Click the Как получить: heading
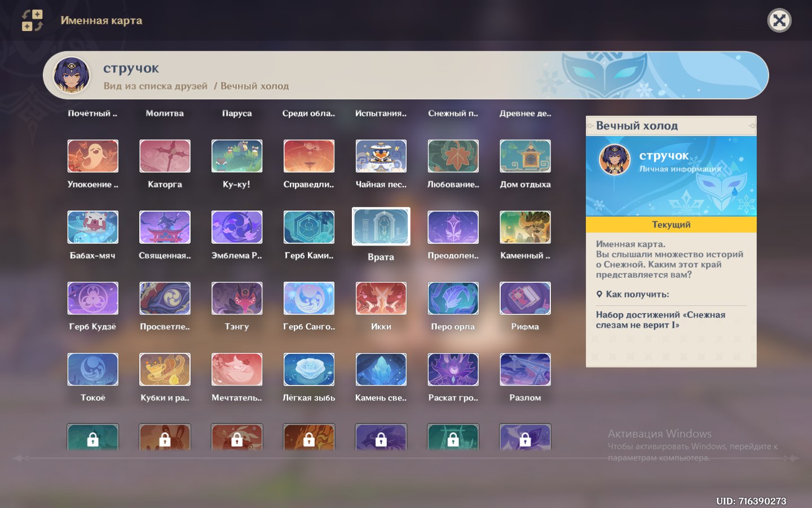 tap(637, 294)
